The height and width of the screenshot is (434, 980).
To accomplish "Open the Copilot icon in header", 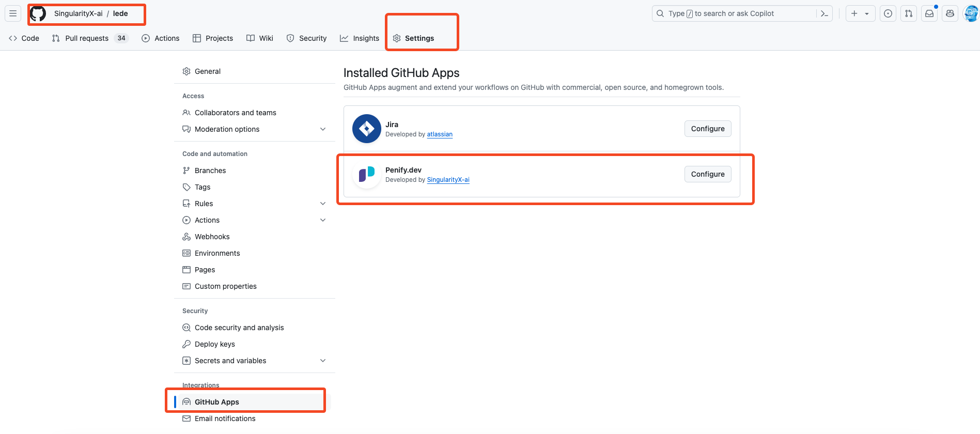I will point(950,13).
